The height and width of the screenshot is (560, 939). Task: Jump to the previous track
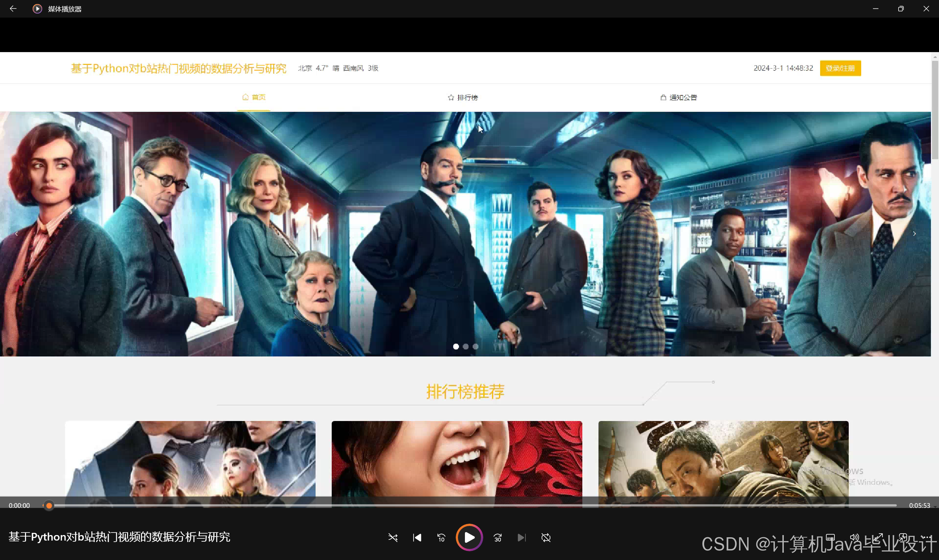point(417,537)
